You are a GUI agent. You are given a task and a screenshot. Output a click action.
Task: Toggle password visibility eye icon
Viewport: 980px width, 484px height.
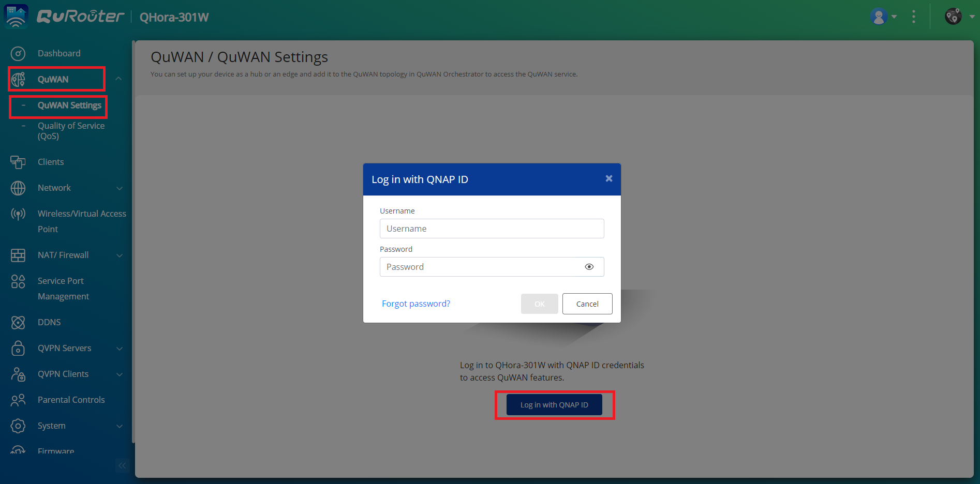[x=589, y=267]
